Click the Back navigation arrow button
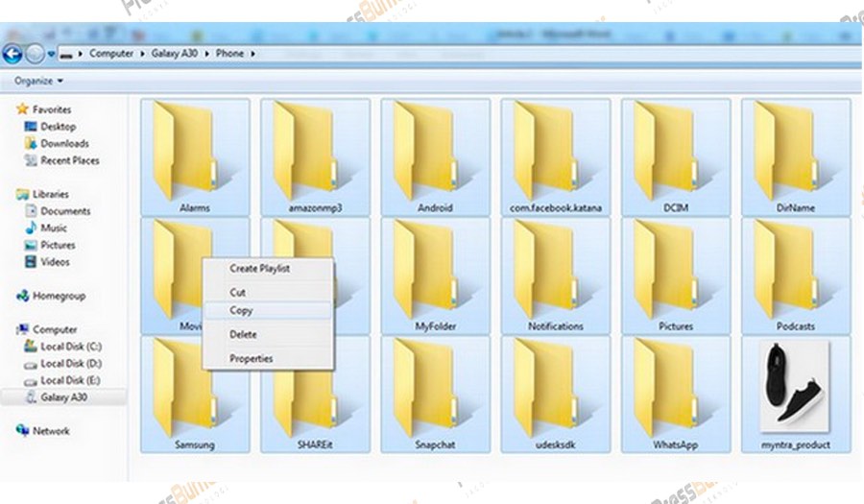Viewport: 864px width, 504px height. [13, 54]
